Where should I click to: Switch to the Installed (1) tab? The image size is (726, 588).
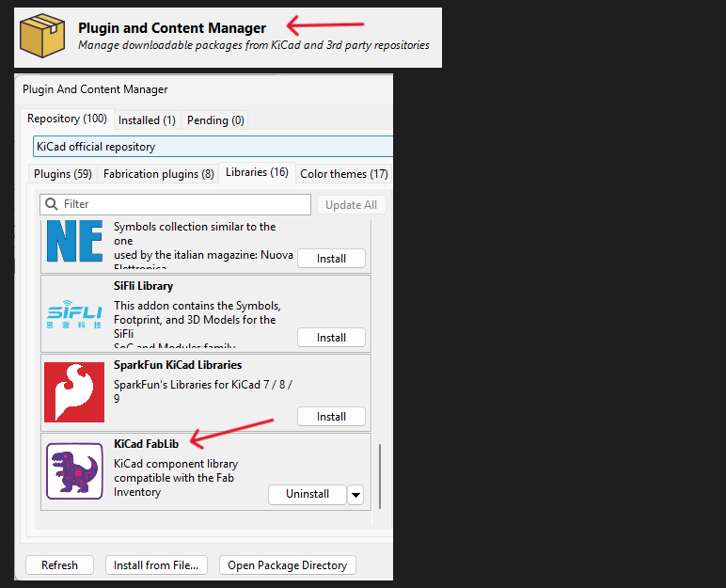[147, 120]
